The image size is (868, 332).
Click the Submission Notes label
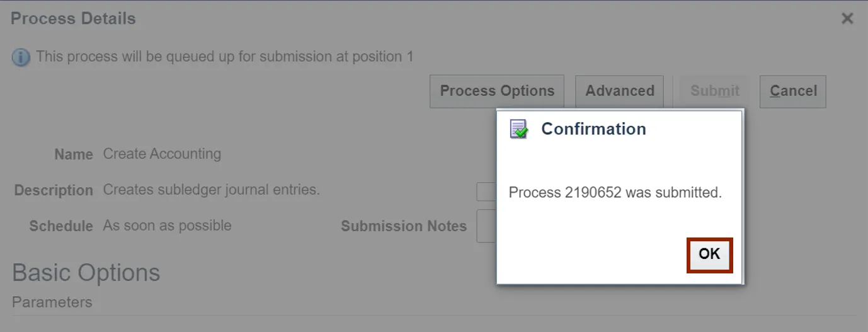click(404, 226)
